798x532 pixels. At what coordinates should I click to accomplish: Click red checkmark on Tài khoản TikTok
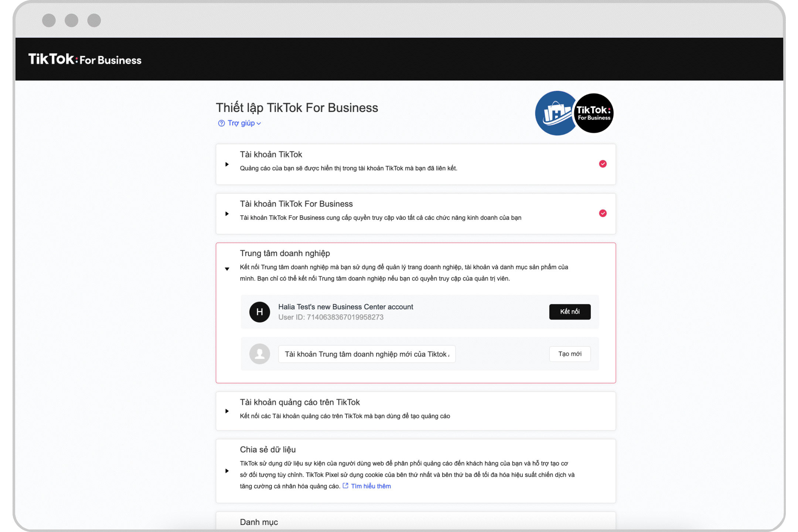[603, 164]
